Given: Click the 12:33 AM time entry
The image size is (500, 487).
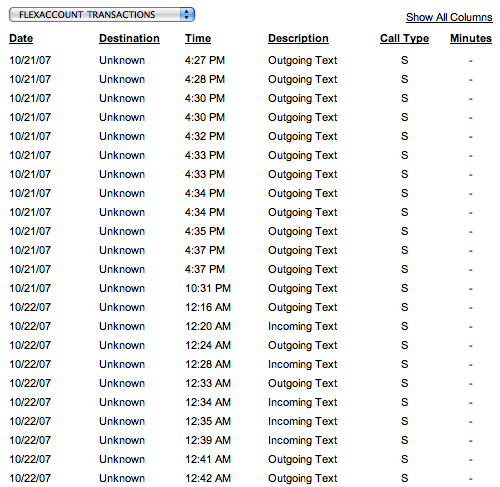Looking at the screenshot, I should point(208,383).
